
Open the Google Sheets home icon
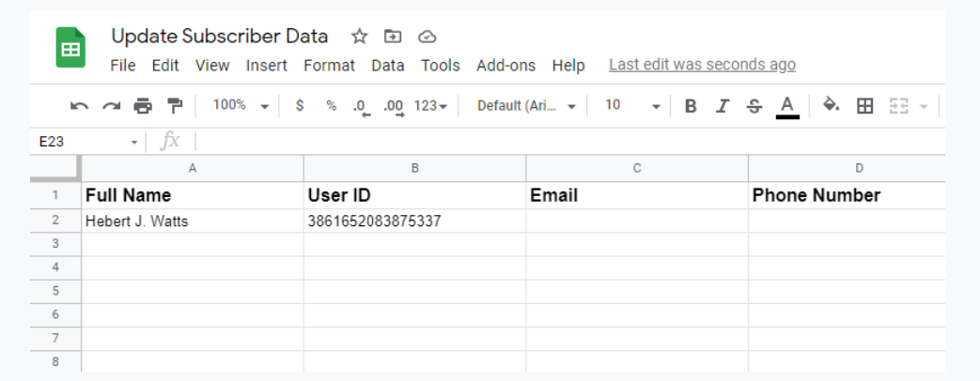click(x=71, y=49)
